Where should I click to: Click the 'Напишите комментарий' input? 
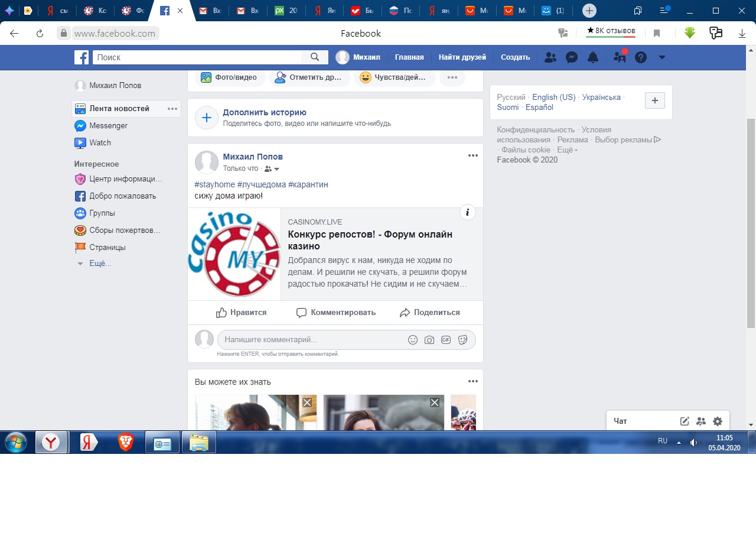coord(313,340)
